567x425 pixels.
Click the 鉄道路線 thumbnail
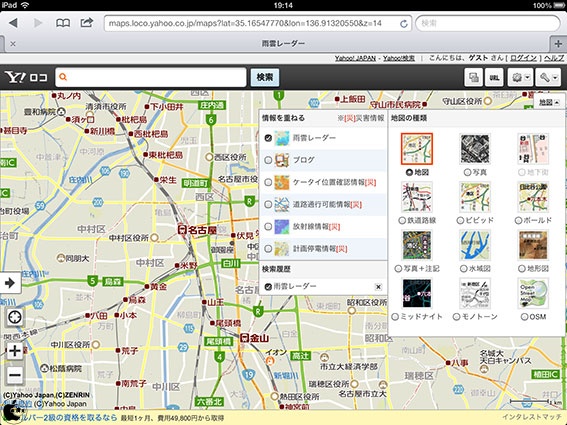(417, 197)
